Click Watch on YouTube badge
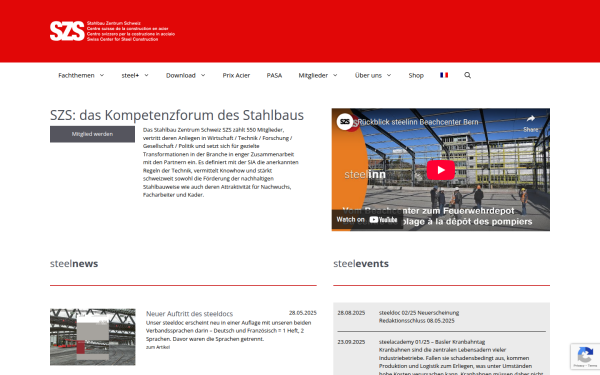The image size is (600, 375). [x=367, y=220]
